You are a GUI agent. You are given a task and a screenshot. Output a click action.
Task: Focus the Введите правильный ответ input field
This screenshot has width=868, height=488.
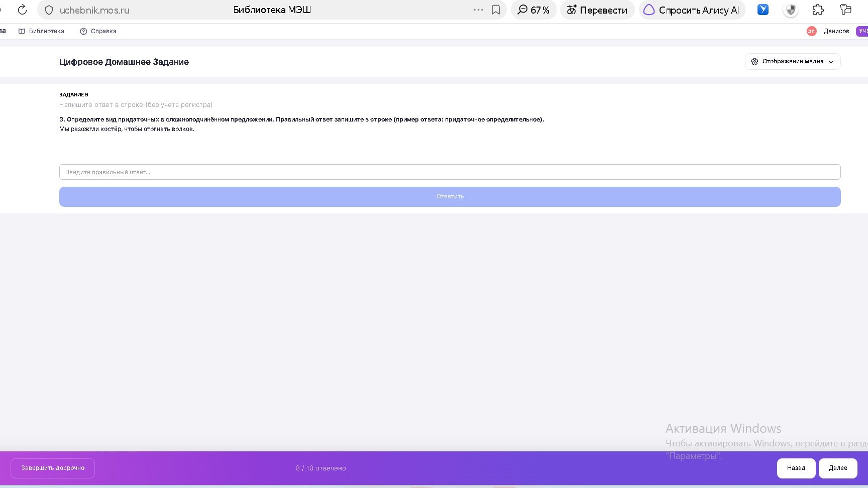(450, 172)
